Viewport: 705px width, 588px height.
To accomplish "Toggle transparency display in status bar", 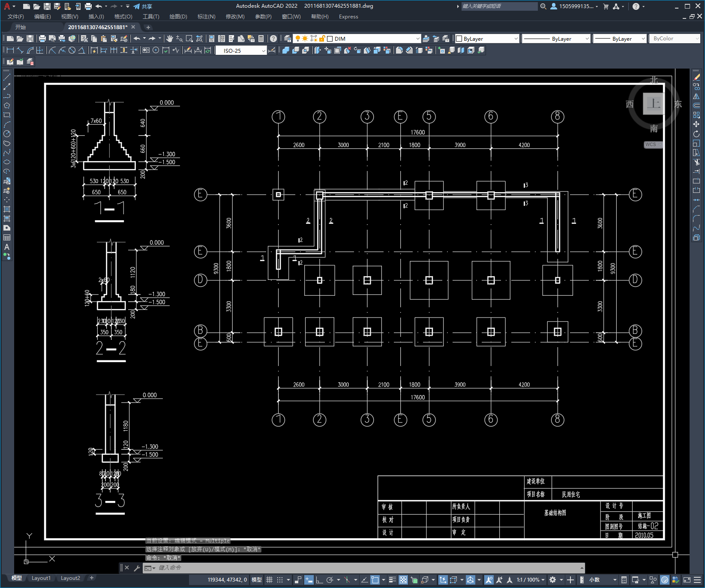I will pos(403,580).
